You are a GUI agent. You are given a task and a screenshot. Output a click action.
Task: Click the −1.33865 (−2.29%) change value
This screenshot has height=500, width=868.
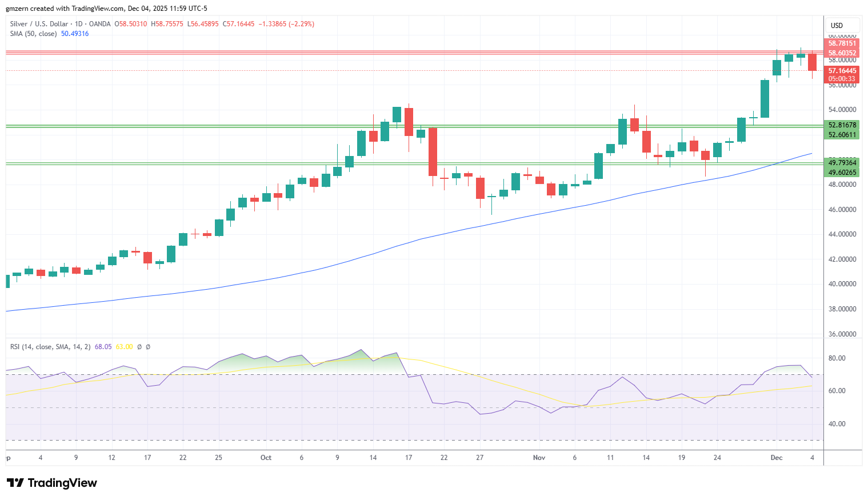coord(286,24)
